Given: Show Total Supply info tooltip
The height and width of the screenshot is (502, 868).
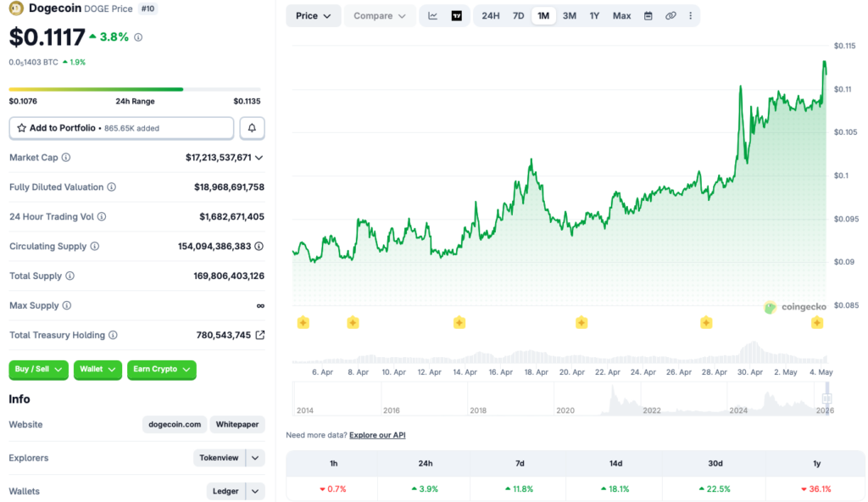Looking at the screenshot, I should (70, 276).
